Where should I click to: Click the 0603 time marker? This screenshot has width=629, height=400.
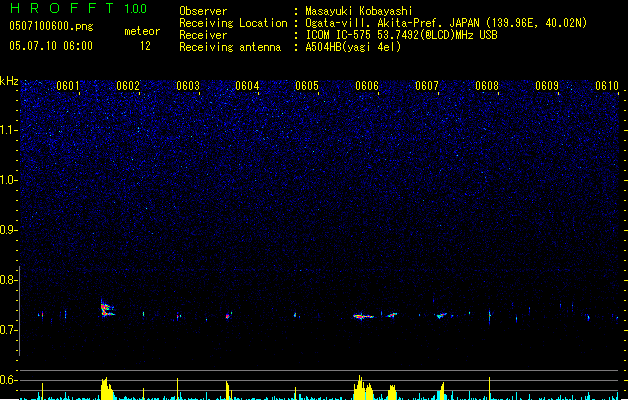coord(188,86)
